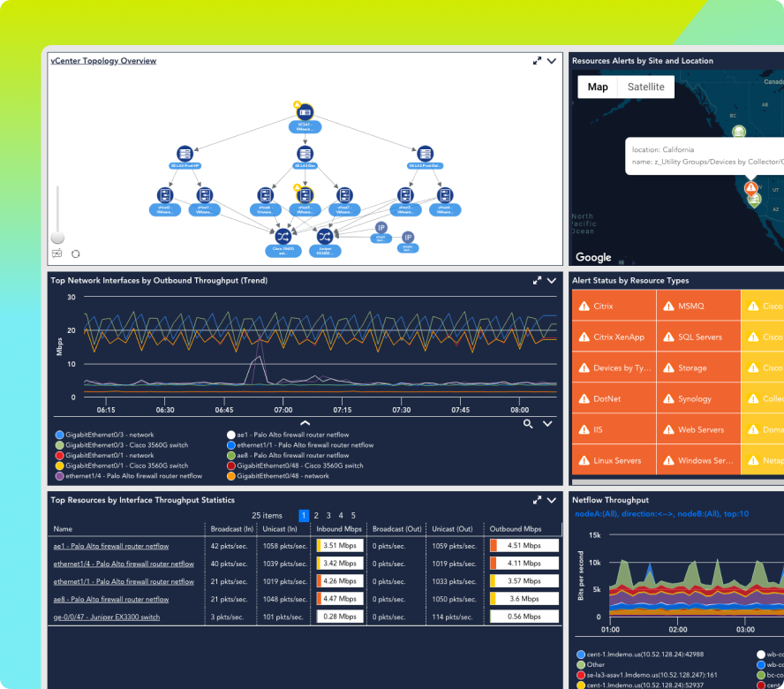The width and height of the screenshot is (784, 689).
Task: Click the green marker near BC on map
Action: coord(739,132)
